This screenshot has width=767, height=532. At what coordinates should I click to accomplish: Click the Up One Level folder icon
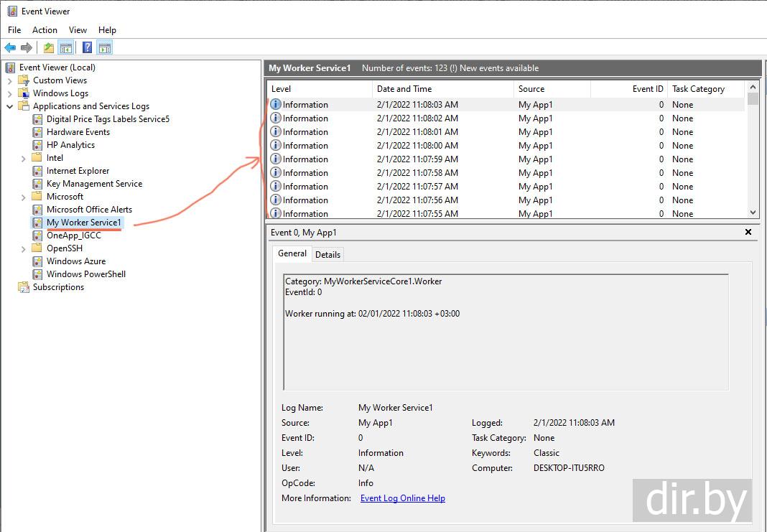(x=48, y=48)
